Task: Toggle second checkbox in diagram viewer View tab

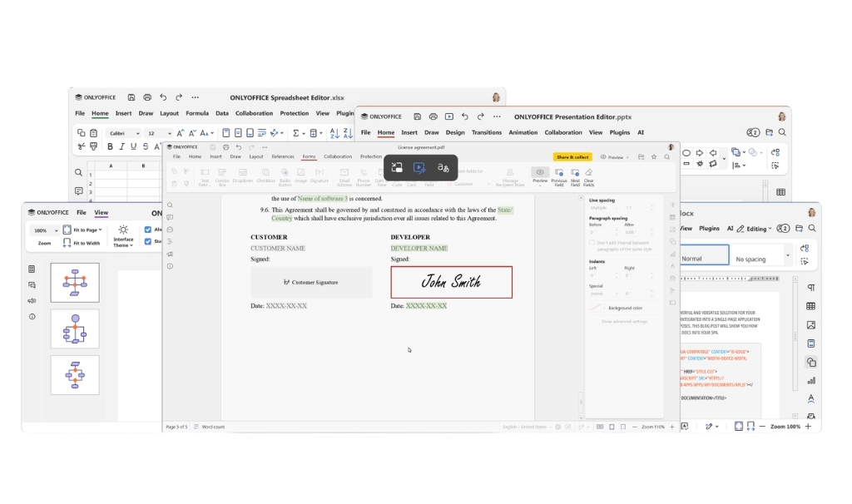Action: pyautogui.click(x=148, y=241)
